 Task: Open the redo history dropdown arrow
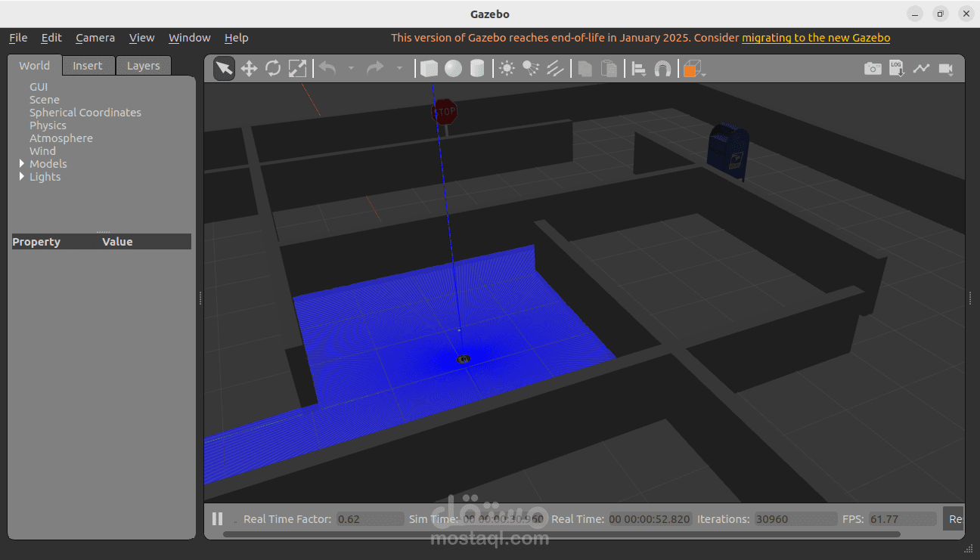[x=399, y=69]
